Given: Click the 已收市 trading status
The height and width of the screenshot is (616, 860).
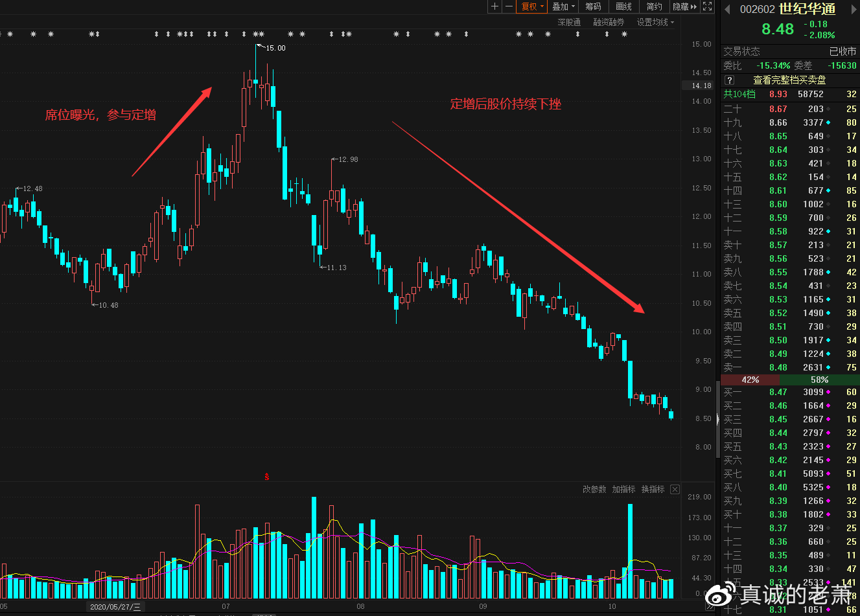Looking at the screenshot, I should [x=843, y=51].
